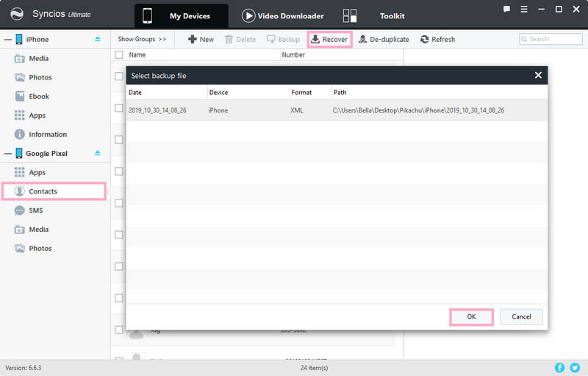Viewport: 588px width, 376px height.
Task: Select the 2019_10_30_14_08_26 backup date
Action: pyautogui.click(x=157, y=110)
